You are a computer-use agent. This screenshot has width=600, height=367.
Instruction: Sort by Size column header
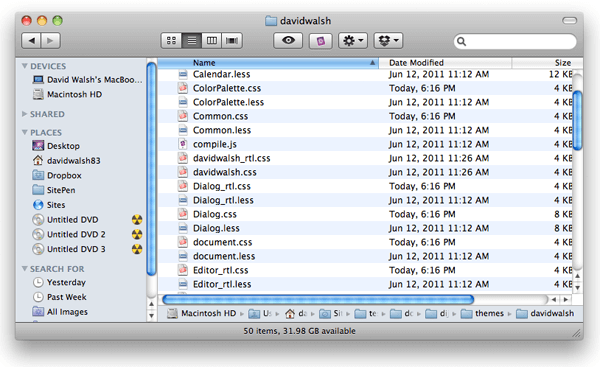point(548,63)
